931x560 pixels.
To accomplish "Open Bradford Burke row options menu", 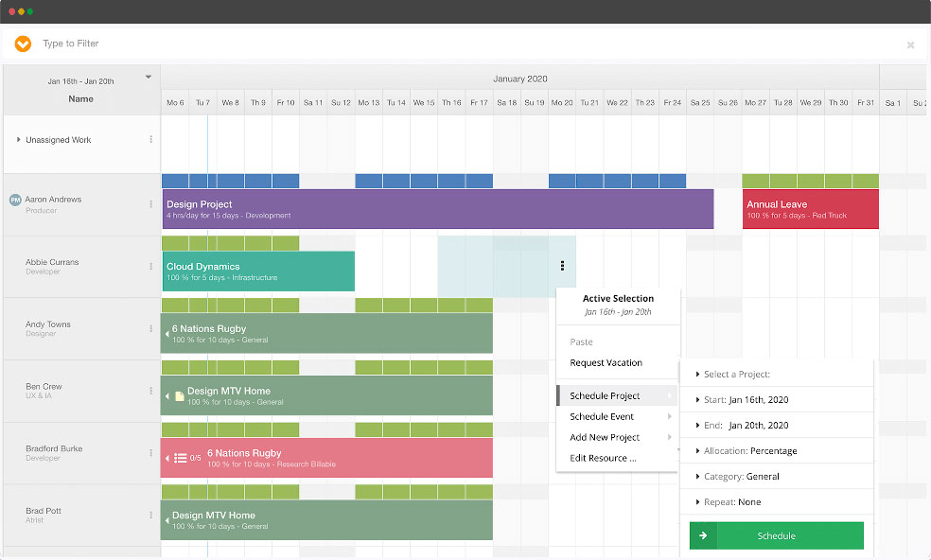I will [x=150, y=453].
